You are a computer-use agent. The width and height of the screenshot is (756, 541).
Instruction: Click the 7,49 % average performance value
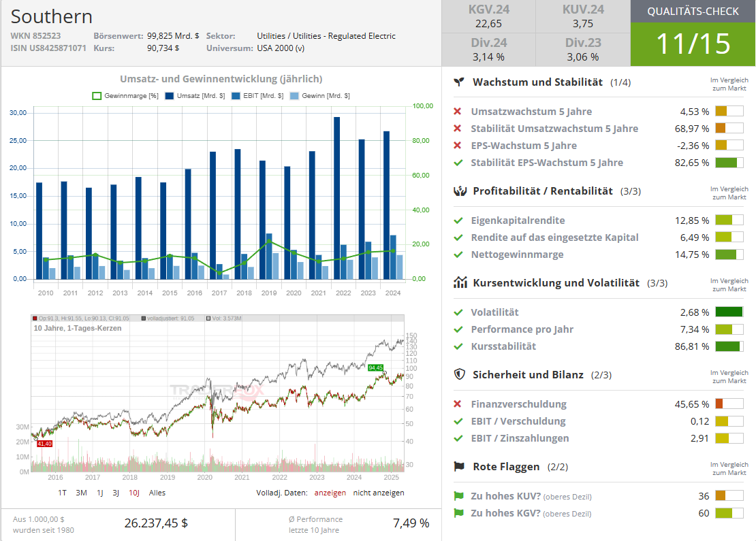(411, 523)
